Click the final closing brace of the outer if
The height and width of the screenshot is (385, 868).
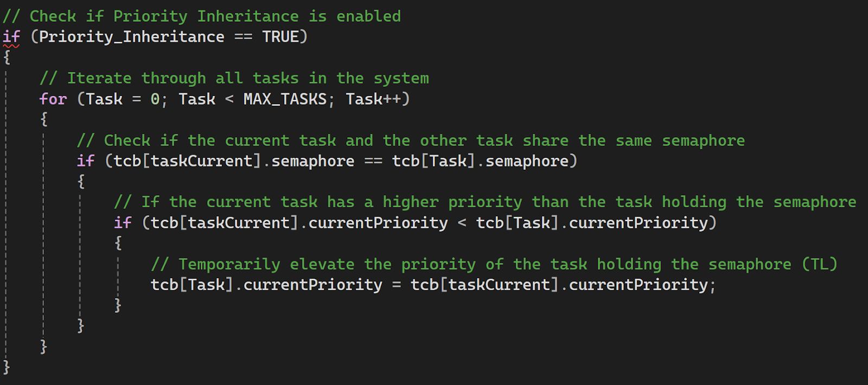coord(7,367)
